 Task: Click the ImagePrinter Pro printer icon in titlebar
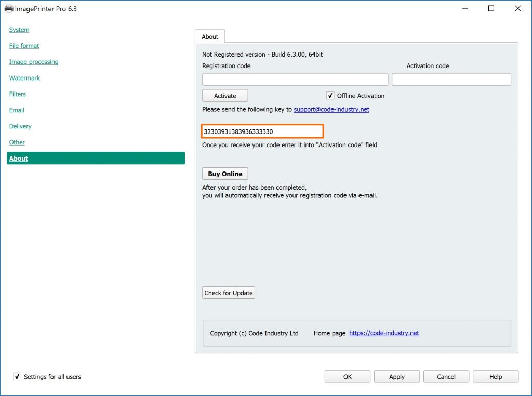(9, 8)
